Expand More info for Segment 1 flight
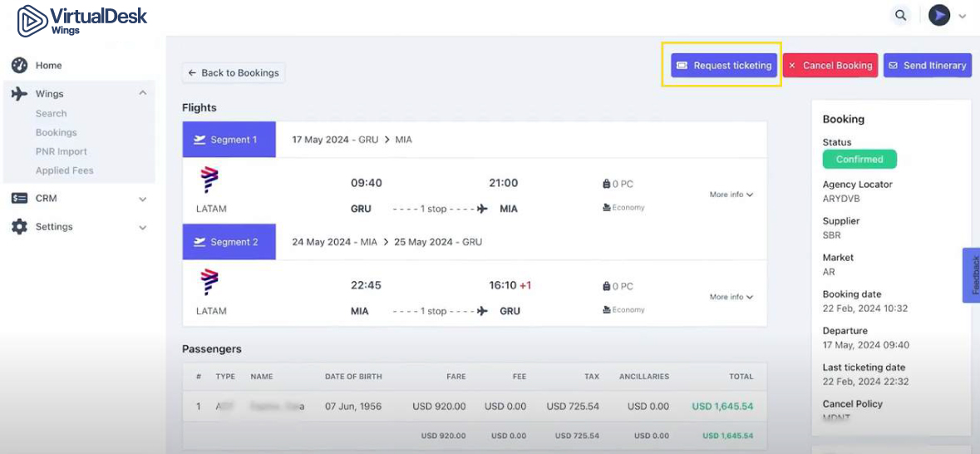The height and width of the screenshot is (454, 980). (x=731, y=195)
